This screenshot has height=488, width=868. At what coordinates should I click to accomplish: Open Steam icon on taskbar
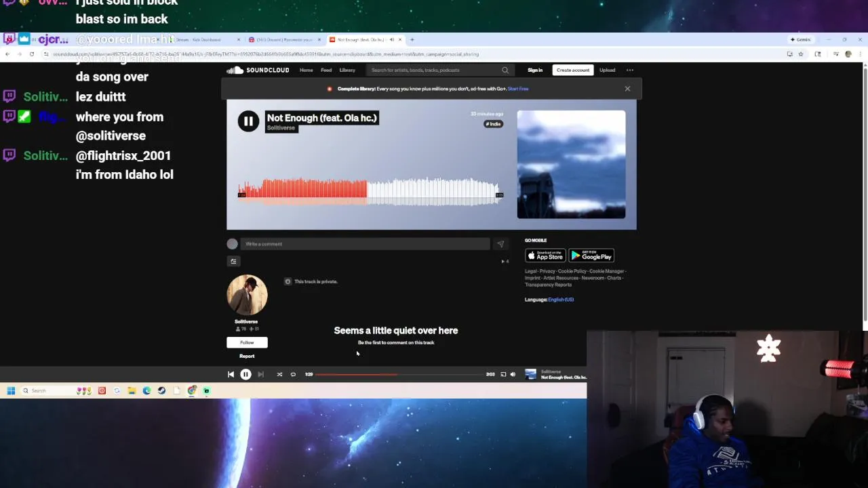click(x=161, y=390)
